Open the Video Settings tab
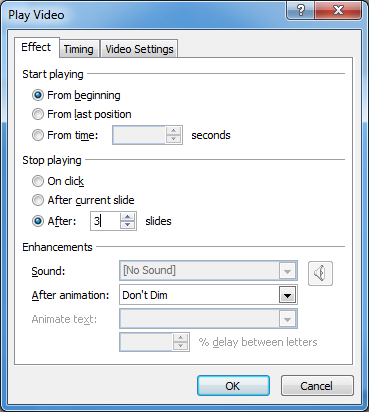Viewport: 370px width, 412px height. 139,49
